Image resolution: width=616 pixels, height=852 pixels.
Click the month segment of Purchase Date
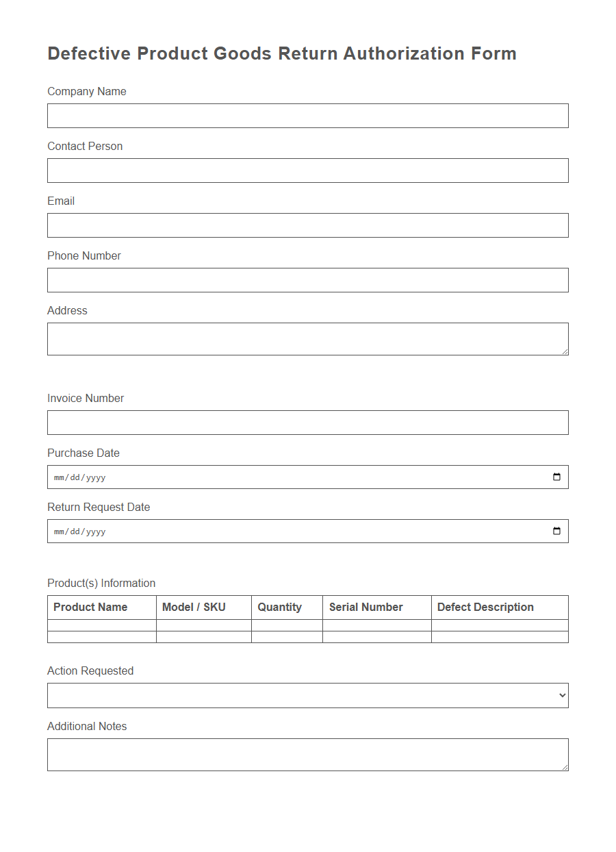click(59, 477)
